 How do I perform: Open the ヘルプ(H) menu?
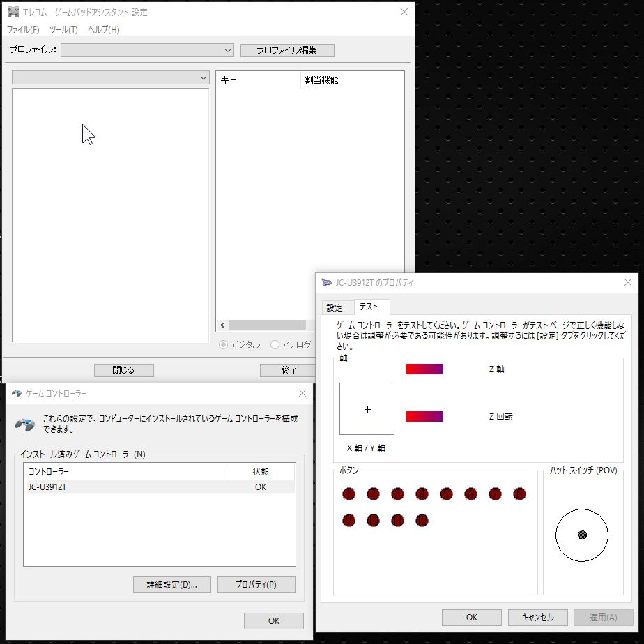pos(103,29)
